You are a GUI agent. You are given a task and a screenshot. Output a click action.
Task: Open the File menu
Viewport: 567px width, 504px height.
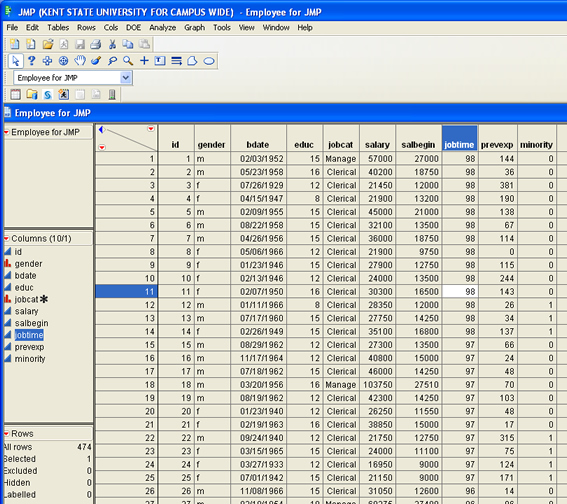(x=12, y=27)
